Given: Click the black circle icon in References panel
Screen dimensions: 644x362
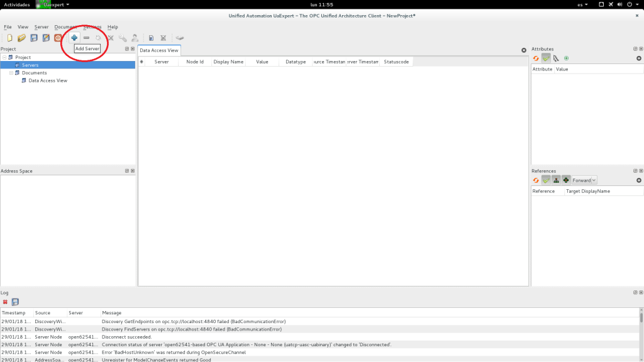Looking at the screenshot, I should click(x=639, y=180).
